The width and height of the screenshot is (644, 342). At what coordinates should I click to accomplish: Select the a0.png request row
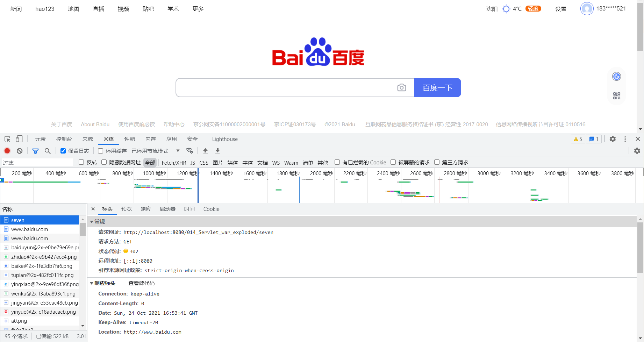pos(40,321)
